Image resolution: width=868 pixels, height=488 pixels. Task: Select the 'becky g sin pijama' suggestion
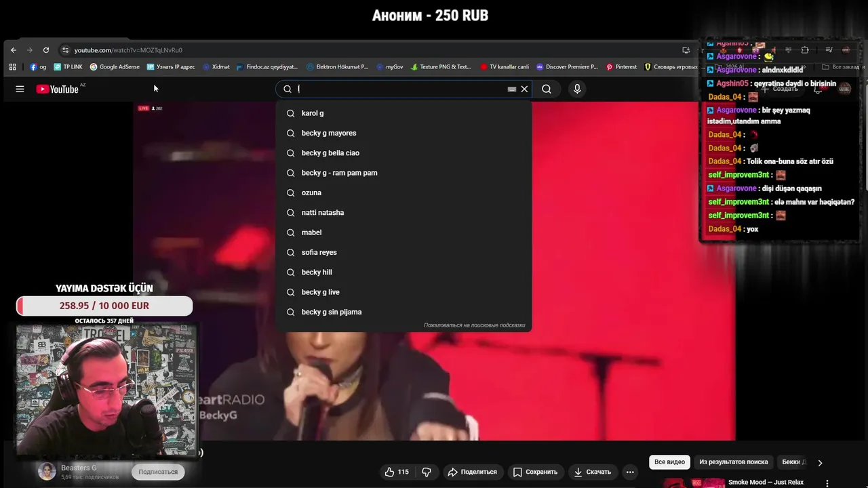click(404, 312)
